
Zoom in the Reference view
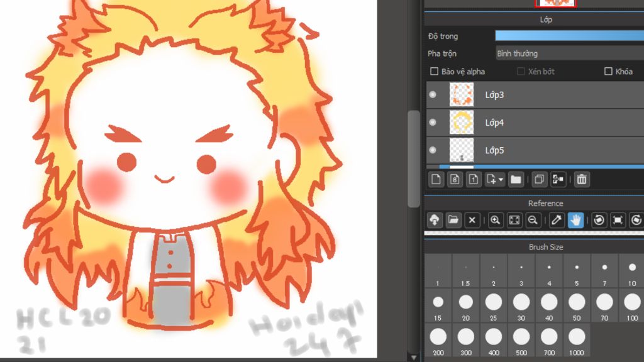[x=496, y=220]
